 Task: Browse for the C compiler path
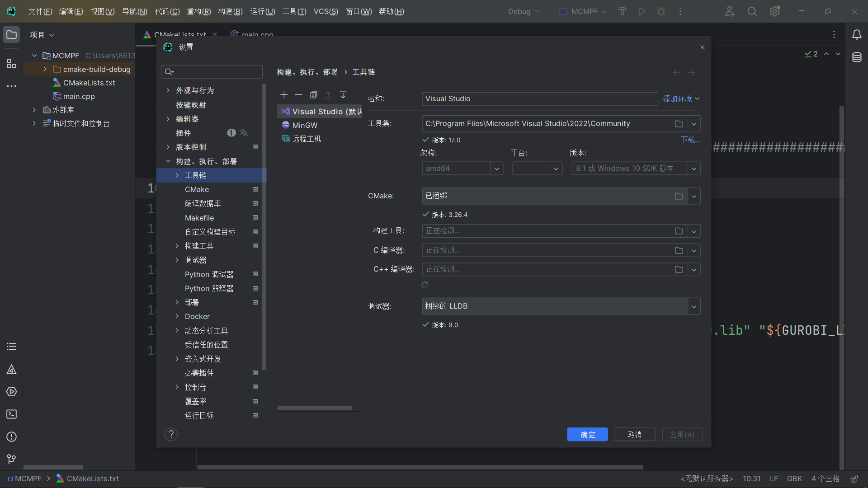pyautogui.click(x=679, y=250)
